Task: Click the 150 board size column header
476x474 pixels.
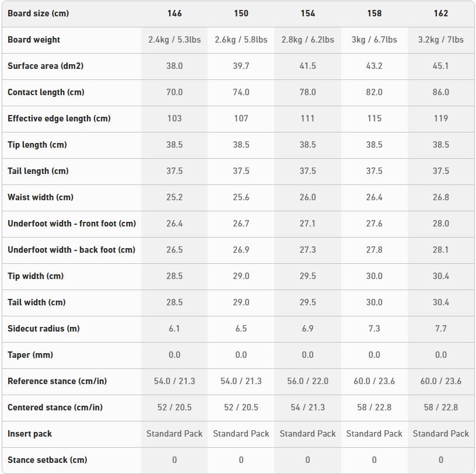Action: (241, 13)
